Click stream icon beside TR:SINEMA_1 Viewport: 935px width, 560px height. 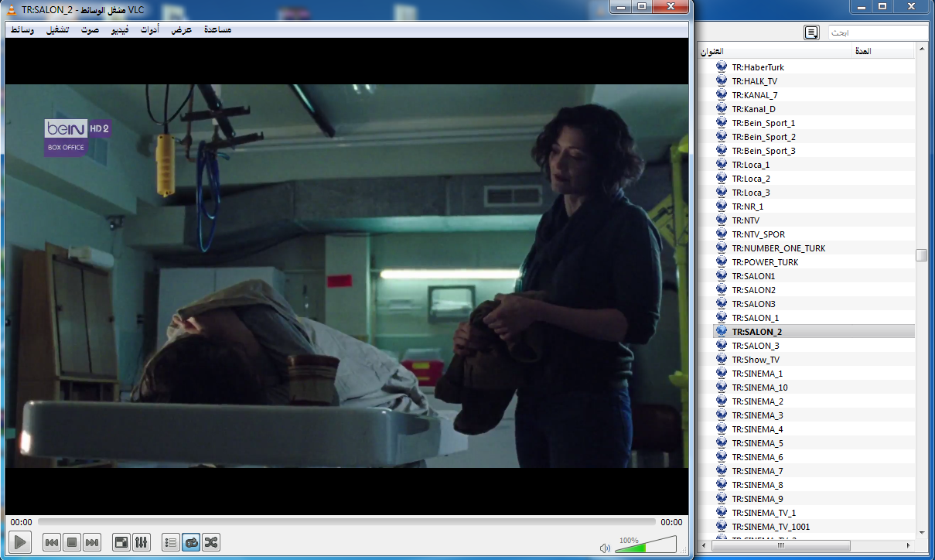pyautogui.click(x=722, y=374)
